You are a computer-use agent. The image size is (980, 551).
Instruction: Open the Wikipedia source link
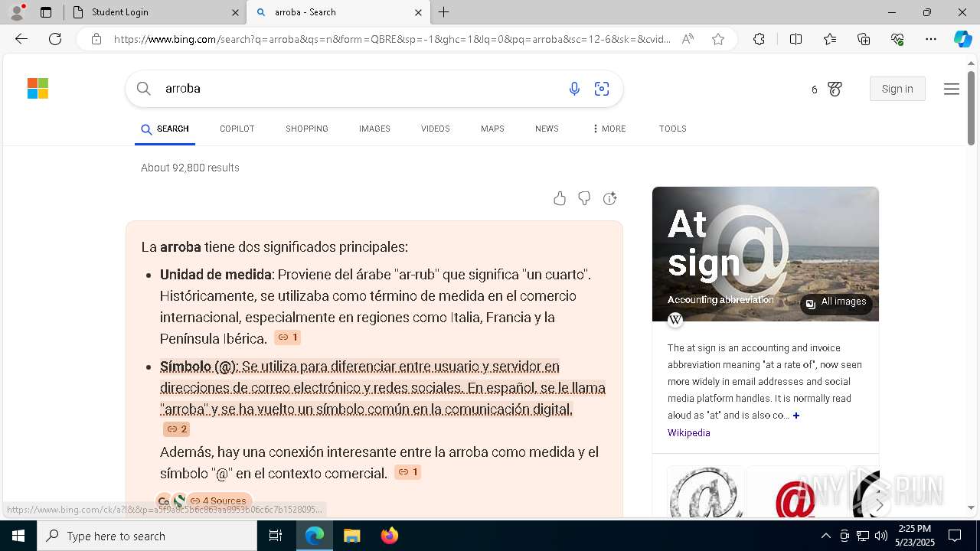pos(688,432)
